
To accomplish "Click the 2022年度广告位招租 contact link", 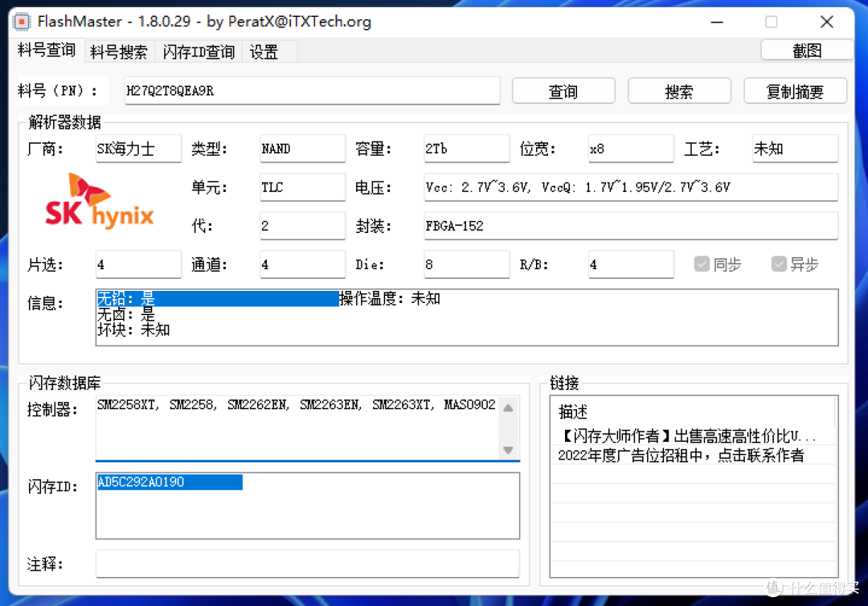I will (690, 454).
